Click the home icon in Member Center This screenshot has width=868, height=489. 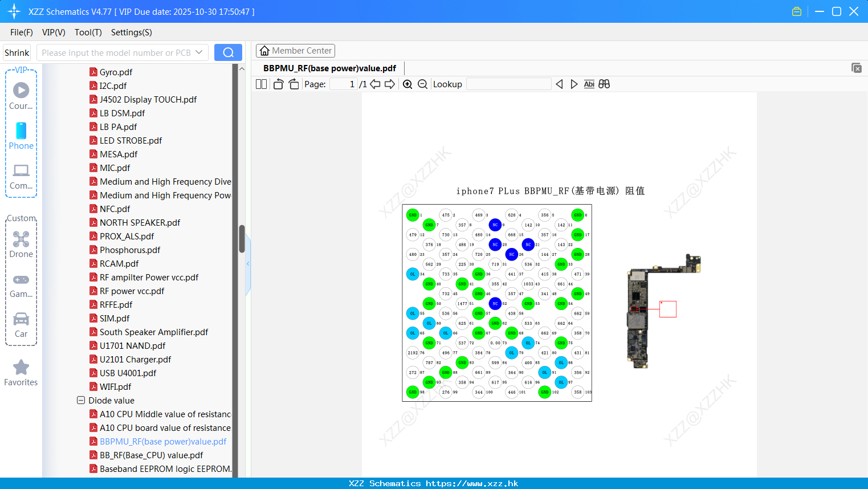click(264, 51)
